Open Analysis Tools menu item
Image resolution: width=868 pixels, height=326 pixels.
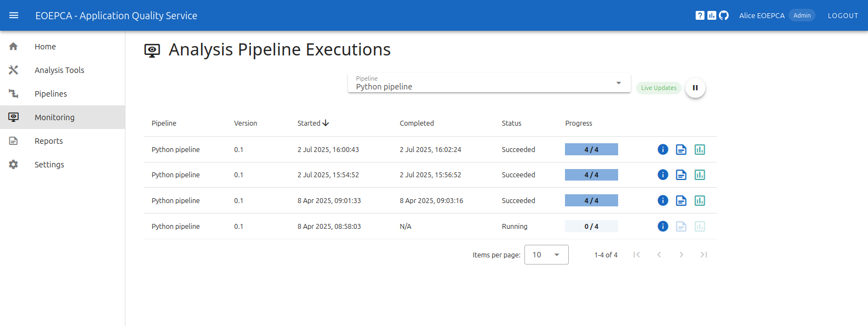click(x=62, y=70)
